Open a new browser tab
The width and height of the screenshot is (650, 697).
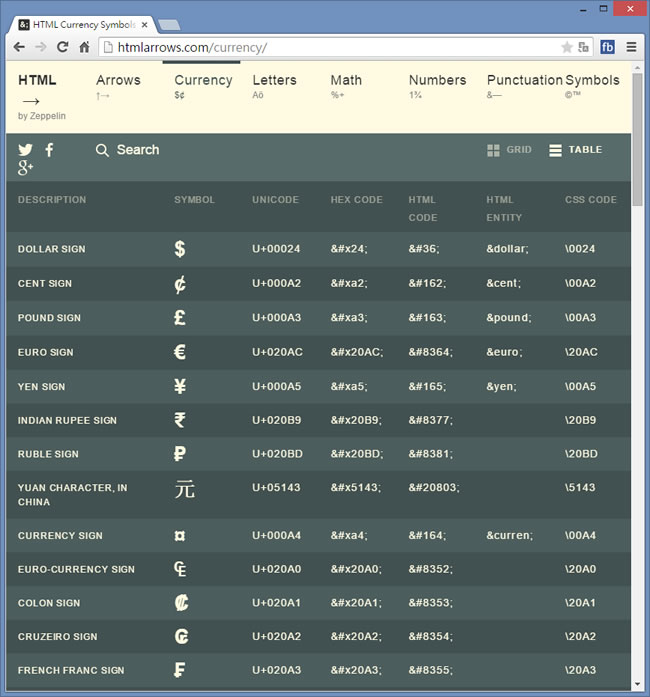(x=169, y=25)
